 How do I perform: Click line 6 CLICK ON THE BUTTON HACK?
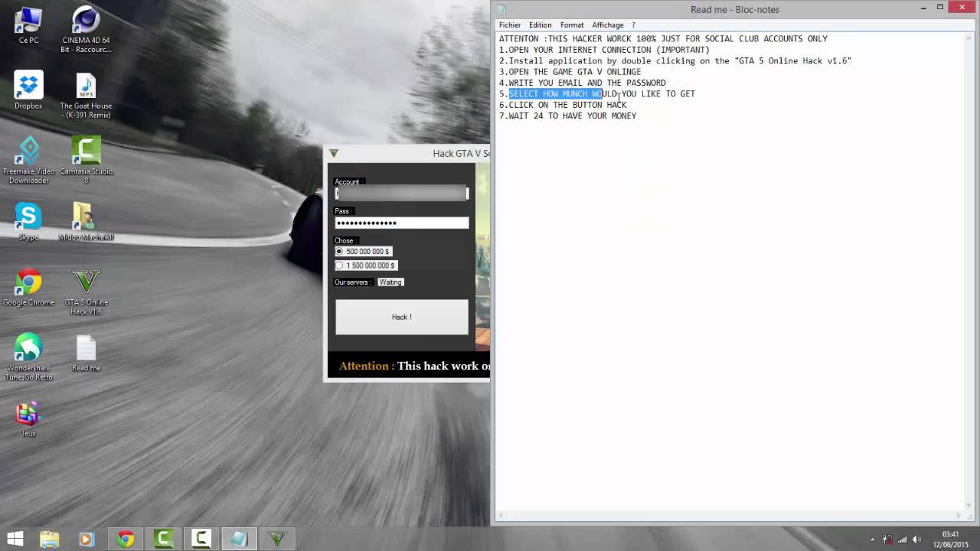[563, 105]
